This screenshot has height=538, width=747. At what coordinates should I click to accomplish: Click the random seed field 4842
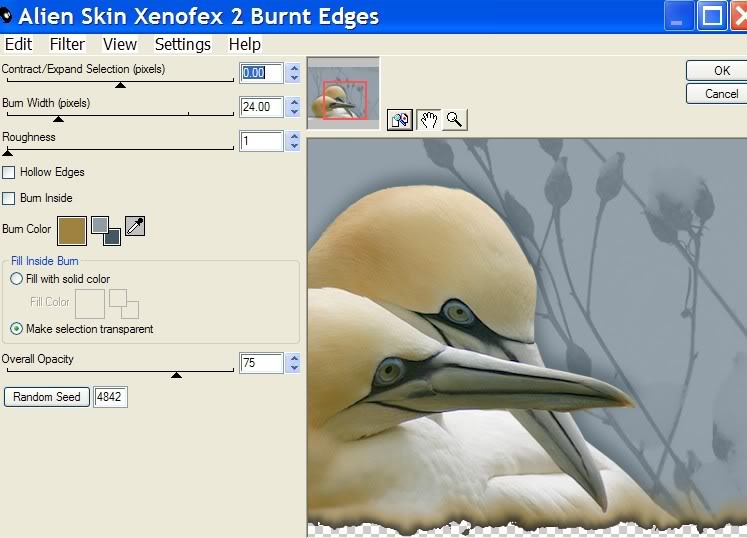point(110,397)
